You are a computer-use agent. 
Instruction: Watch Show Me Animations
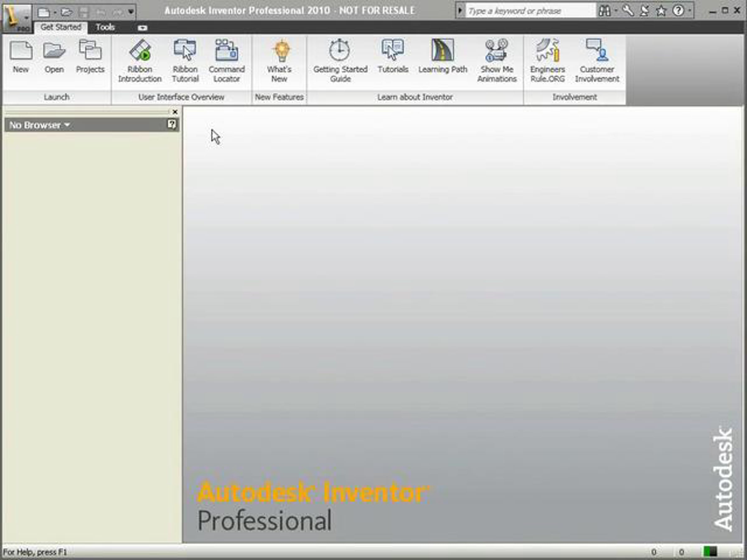coord(497,61)
